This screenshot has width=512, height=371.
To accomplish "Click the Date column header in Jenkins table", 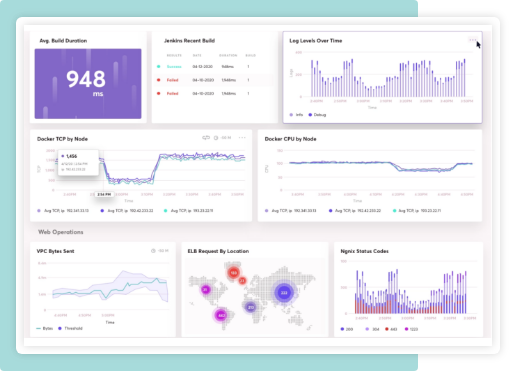I will (x=197, y=55).
